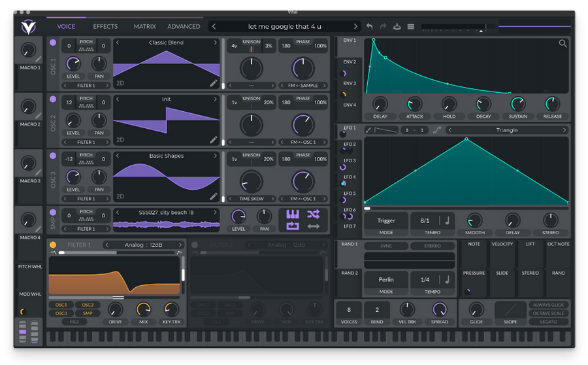Open LFO Trigger mode selector
588x365 pixels.
point(386,221)
